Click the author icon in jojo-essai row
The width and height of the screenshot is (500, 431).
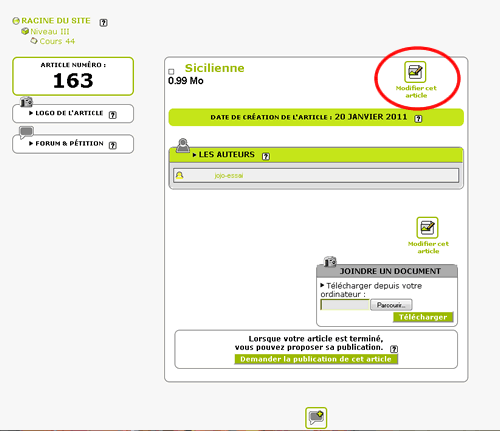179,175
